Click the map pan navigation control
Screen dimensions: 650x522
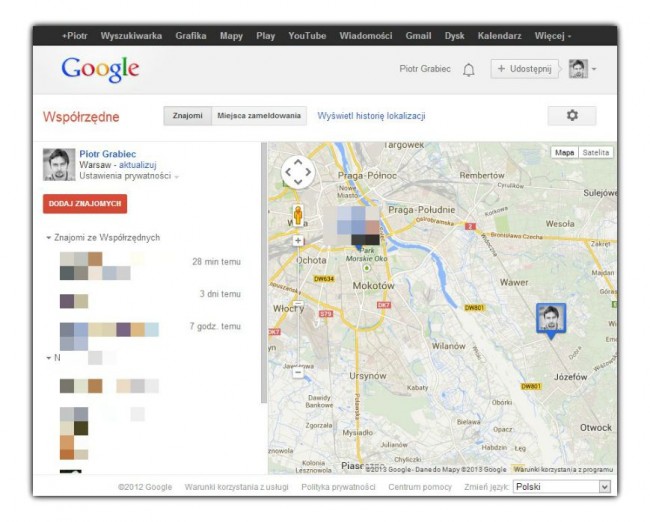click(298, 172)
